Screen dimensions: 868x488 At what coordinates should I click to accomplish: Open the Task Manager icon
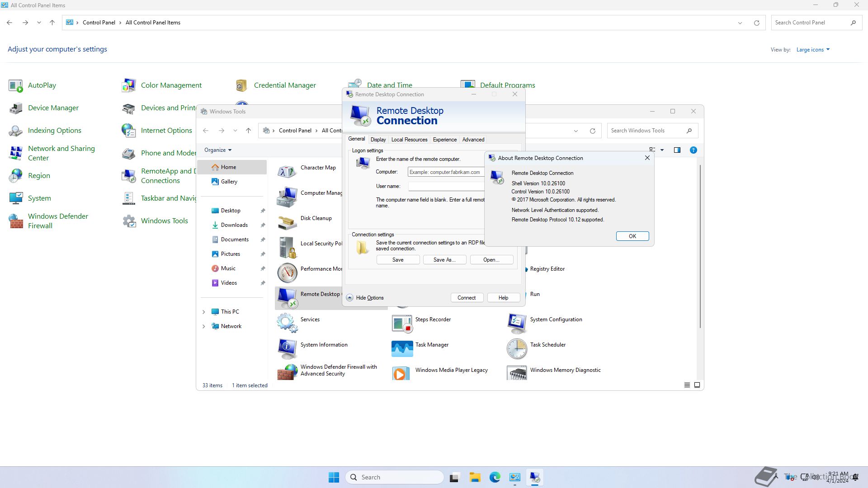pos(402,348)
